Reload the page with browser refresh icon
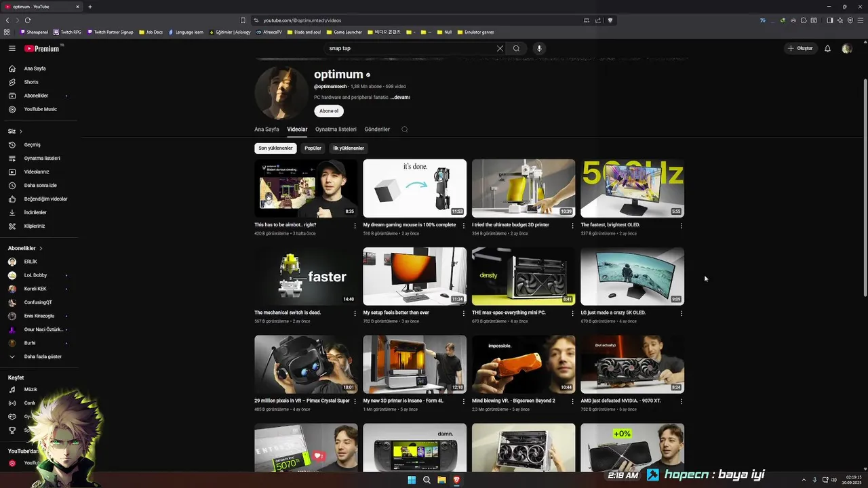 pyautogui.click(x=28, y=20)
